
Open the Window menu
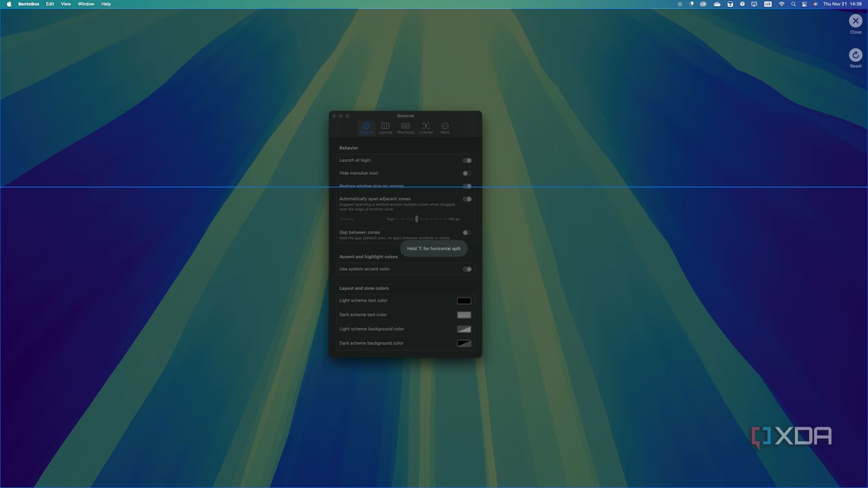pyautogui.click(x=86, y=4)
